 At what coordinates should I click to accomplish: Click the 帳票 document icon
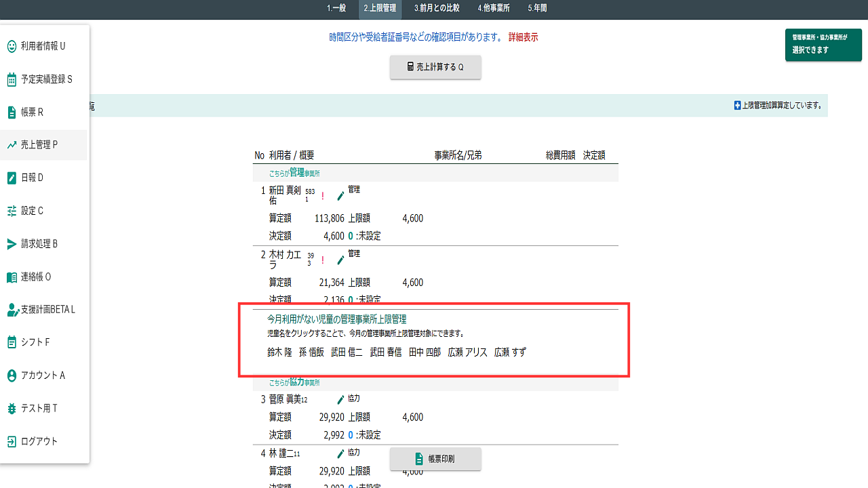(x=12, y=112)
